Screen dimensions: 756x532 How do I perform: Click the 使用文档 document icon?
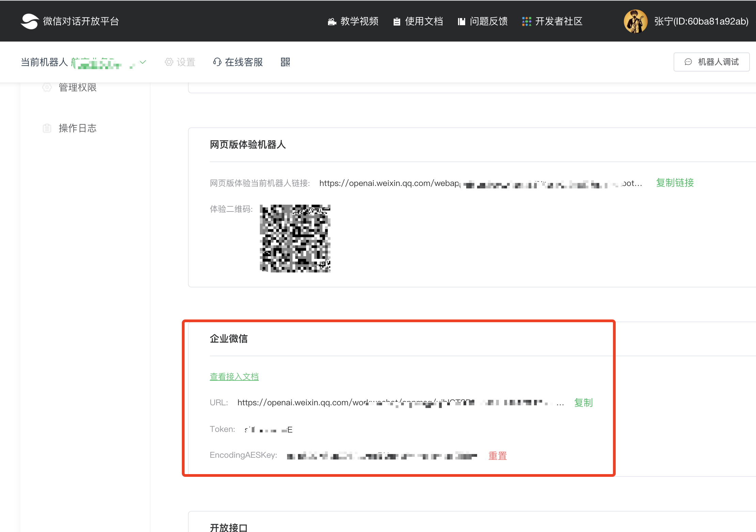(396, 22)
